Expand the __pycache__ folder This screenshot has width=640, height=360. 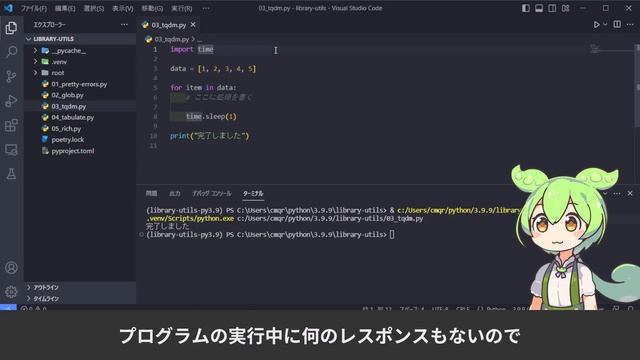coord(80,51)
